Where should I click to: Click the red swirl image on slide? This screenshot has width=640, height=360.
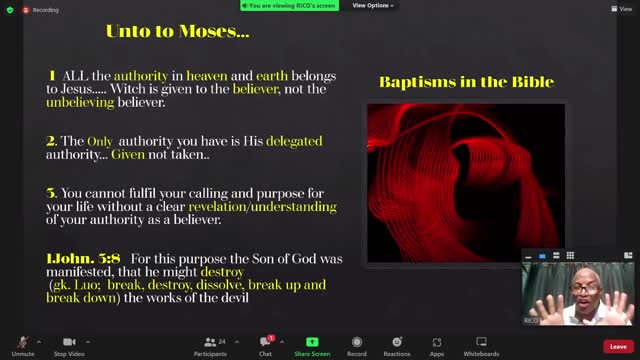466,183
